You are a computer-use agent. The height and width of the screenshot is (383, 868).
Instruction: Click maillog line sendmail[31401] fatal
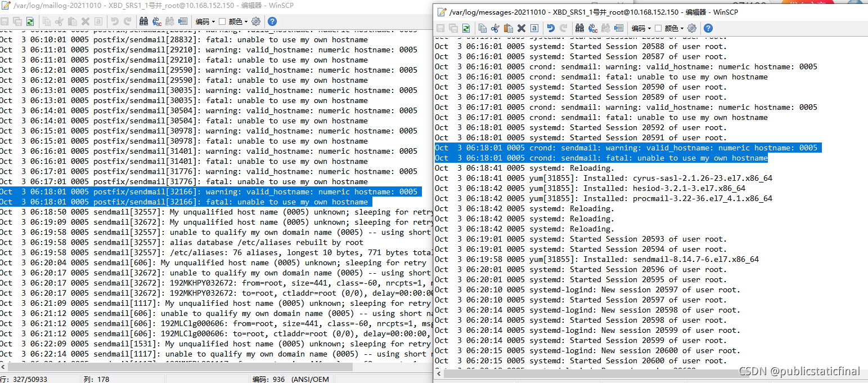[184, 161]
